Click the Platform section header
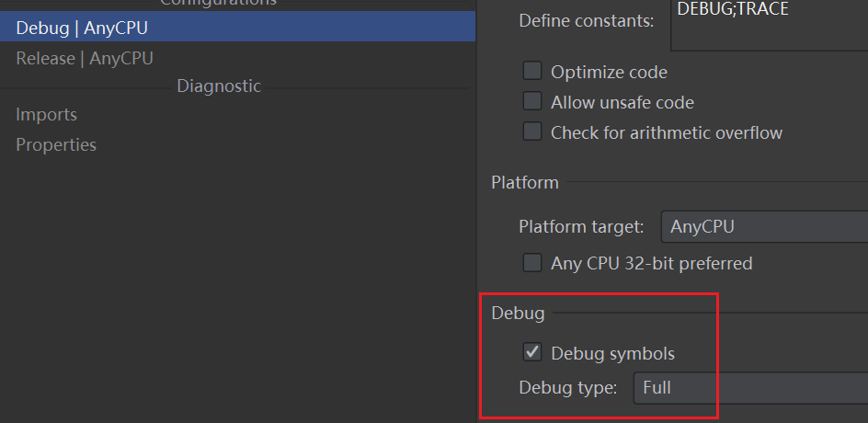Screen dimensions: 868x423 pos(525,183)
